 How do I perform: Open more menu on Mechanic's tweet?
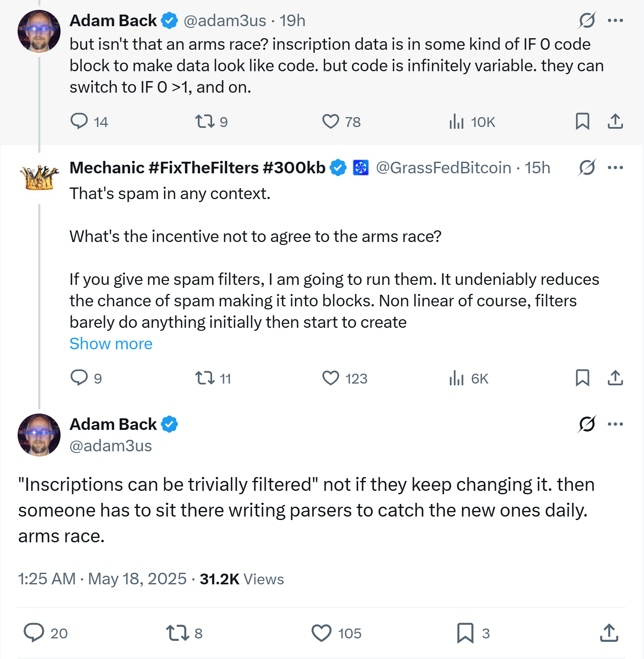615,167
